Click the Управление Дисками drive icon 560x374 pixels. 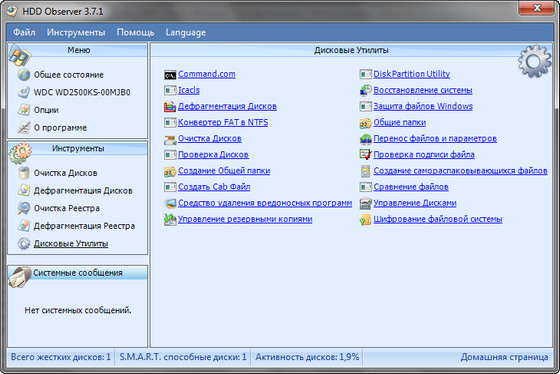pos(365,203)
